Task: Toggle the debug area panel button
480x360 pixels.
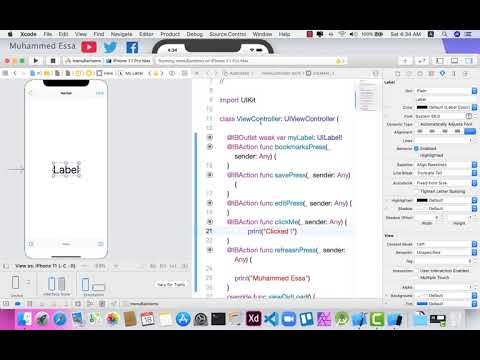Action: 454,61
